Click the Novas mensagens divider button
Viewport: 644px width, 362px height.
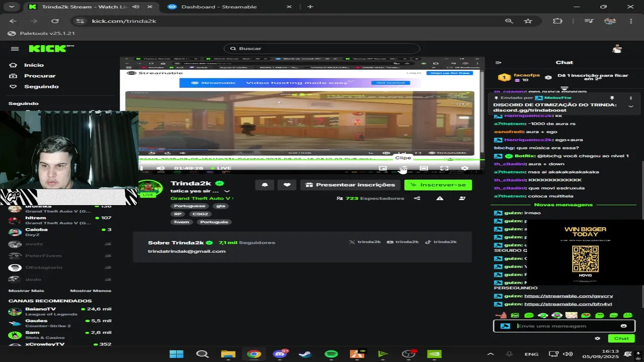point(563,205)
